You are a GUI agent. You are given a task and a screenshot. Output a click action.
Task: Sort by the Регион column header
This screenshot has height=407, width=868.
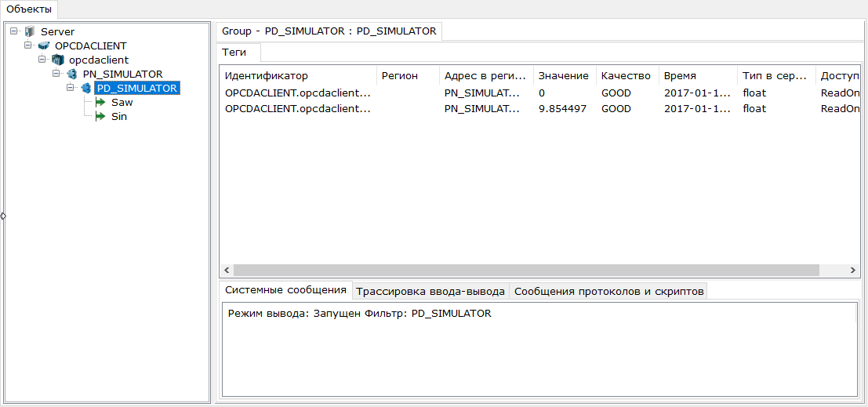408,76
